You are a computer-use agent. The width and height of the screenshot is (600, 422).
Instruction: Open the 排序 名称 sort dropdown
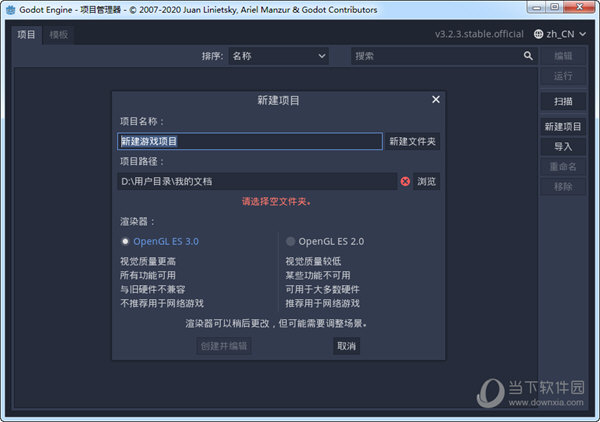[x=279, y=56]
